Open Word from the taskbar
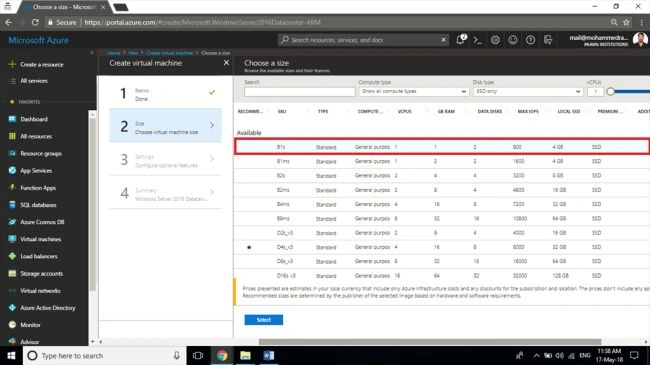Screen dimensions: 650x365 (269, 355)
